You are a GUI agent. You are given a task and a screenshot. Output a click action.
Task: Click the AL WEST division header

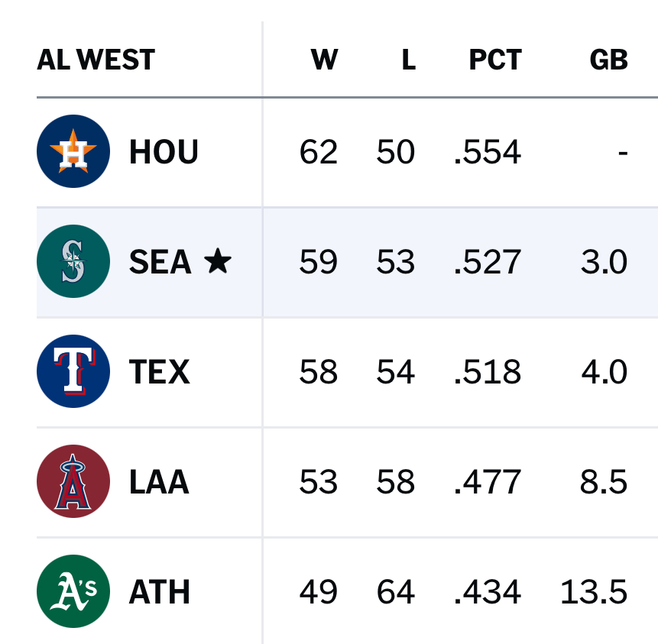tap(96, 60)
